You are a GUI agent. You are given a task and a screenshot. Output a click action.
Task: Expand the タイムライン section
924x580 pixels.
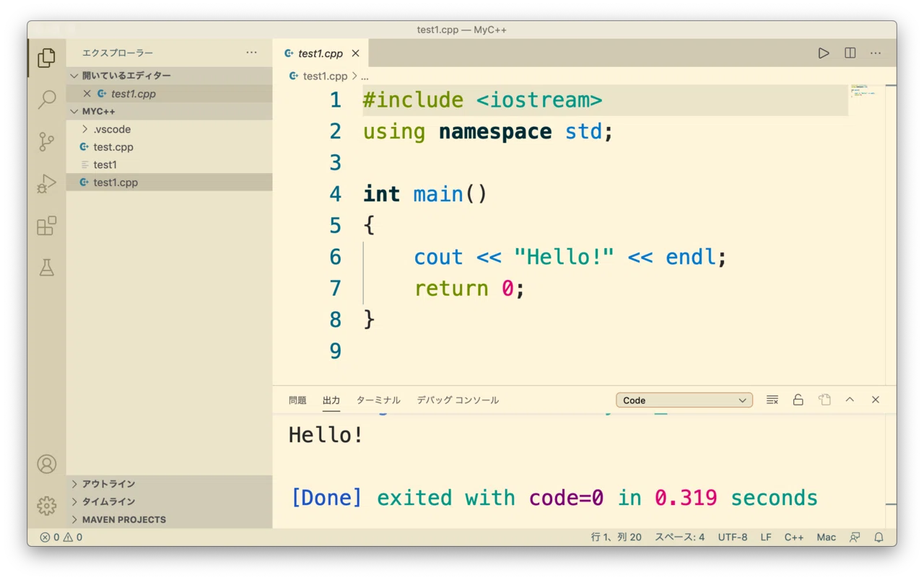click(170, 502)
